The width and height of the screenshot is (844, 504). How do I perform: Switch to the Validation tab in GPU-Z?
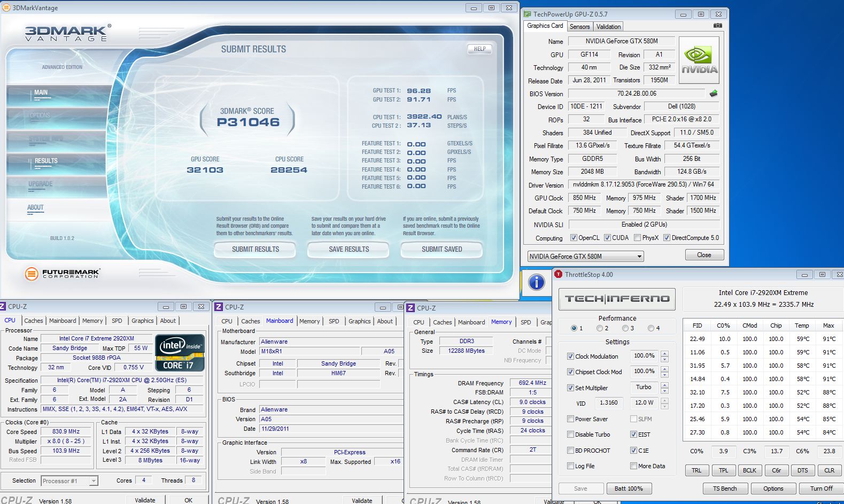(x=608, y=27)
